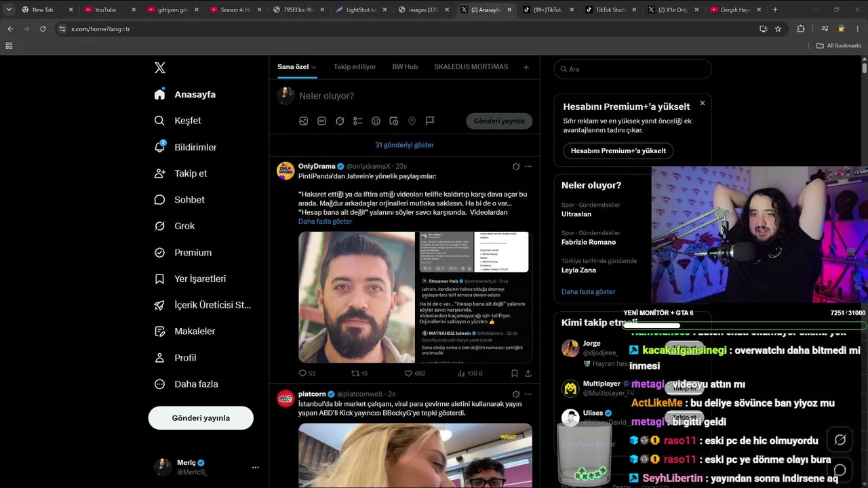This screenshot has width=868, height=488.
Task: Switch to the LightShot browser tab
Action: click(x=361, y=9)
